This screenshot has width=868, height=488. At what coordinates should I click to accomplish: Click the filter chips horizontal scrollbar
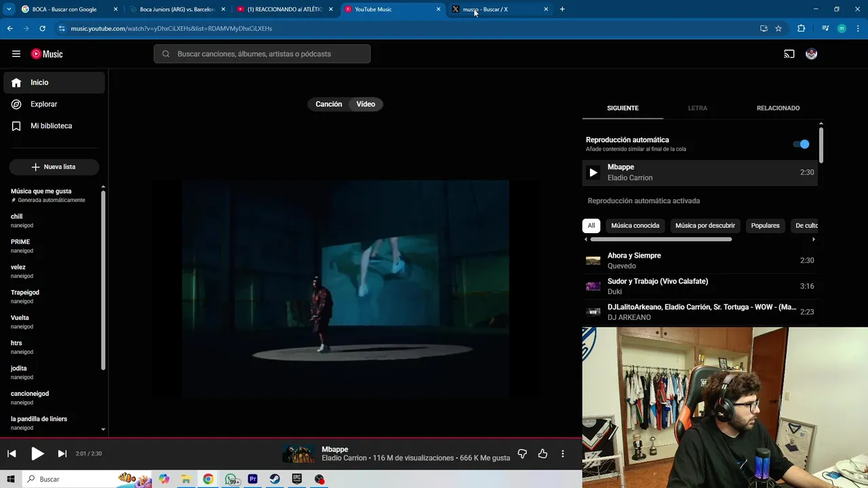(660, 239)
